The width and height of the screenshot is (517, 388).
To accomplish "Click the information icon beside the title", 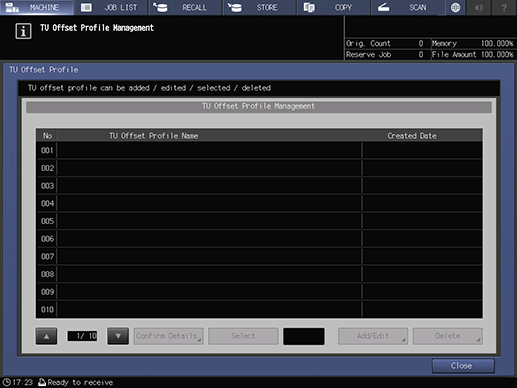I will click(x=23, y=31).
